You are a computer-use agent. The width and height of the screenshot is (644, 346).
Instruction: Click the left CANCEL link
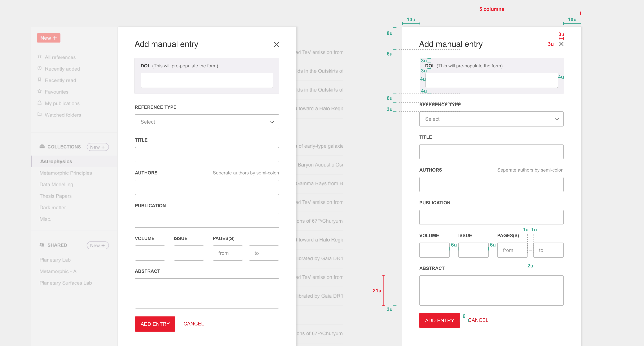click(193, 324)
